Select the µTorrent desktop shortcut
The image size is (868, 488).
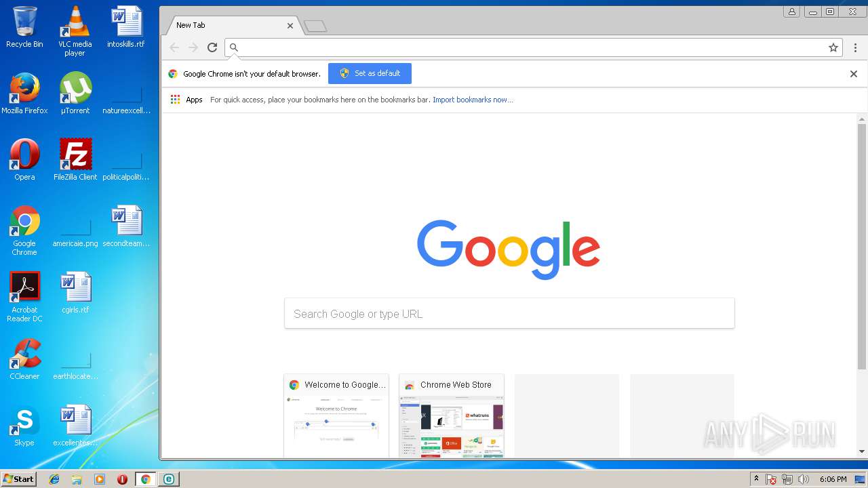(x=75, y=94)
